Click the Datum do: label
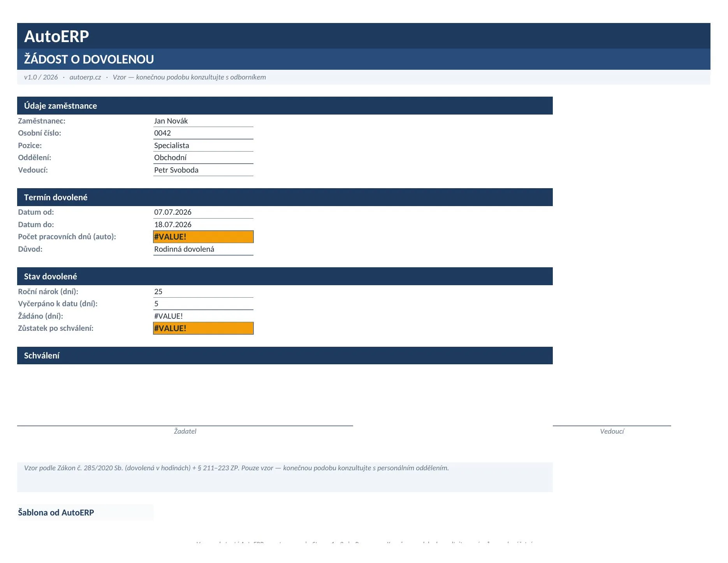This screenshot has width=728, height=563. [36, 224]
